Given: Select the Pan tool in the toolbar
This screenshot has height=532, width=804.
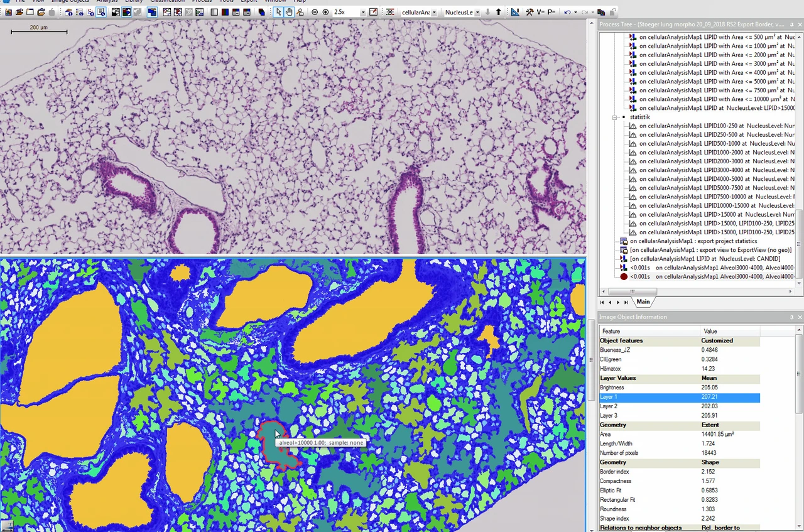Looking at the screenshot, I should pyautogui.click(x=288, y=11).
